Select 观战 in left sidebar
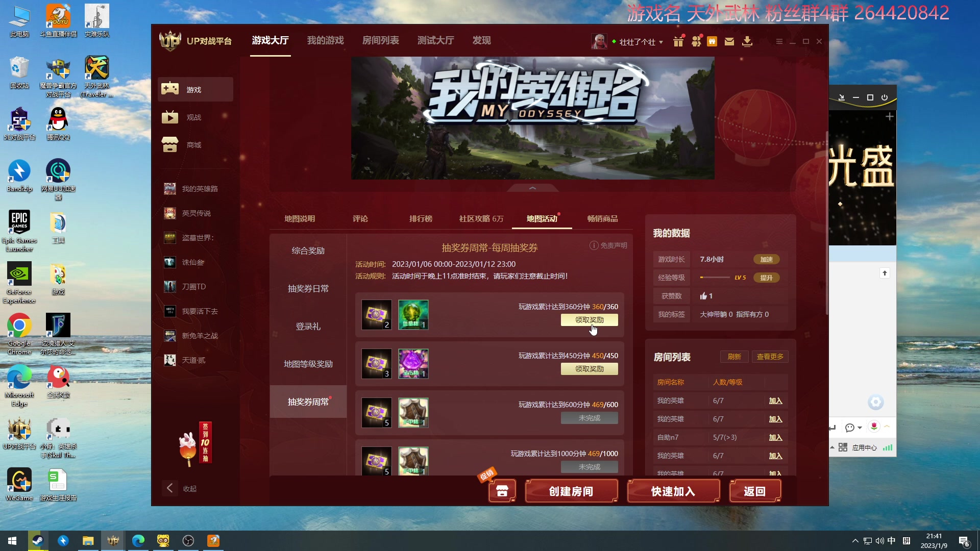The image size is (980, 551). pos(195,117)
